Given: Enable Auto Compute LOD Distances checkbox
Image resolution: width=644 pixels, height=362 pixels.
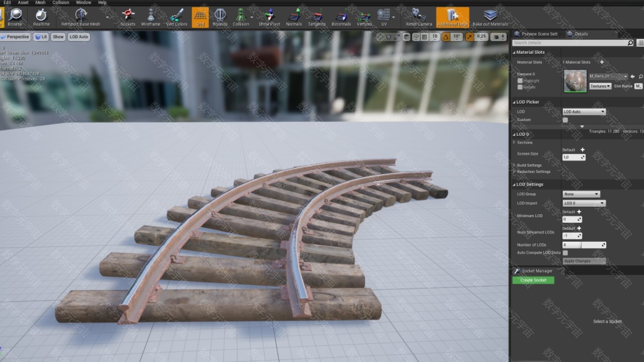Looking at the screenshot, I should pos(565,252).
